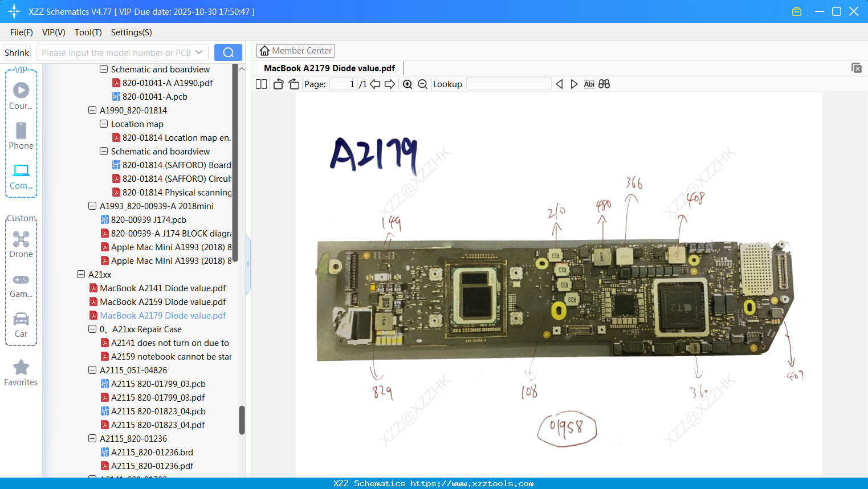868x489 pixels.
Task: Open A2115_820-01236.brd boardview file
Action: point(152,452)
